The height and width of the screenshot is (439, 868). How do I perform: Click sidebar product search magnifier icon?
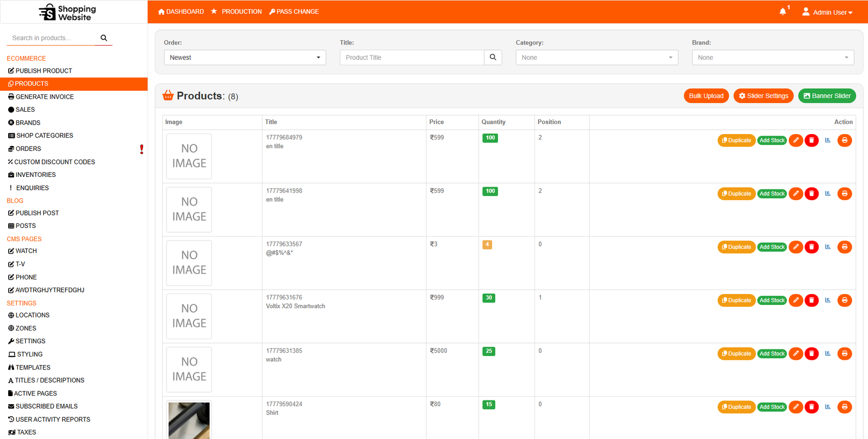104,38
